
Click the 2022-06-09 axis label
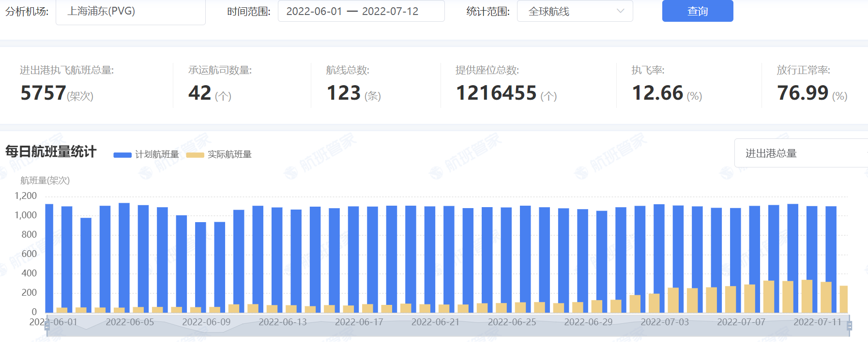[206, 322]
